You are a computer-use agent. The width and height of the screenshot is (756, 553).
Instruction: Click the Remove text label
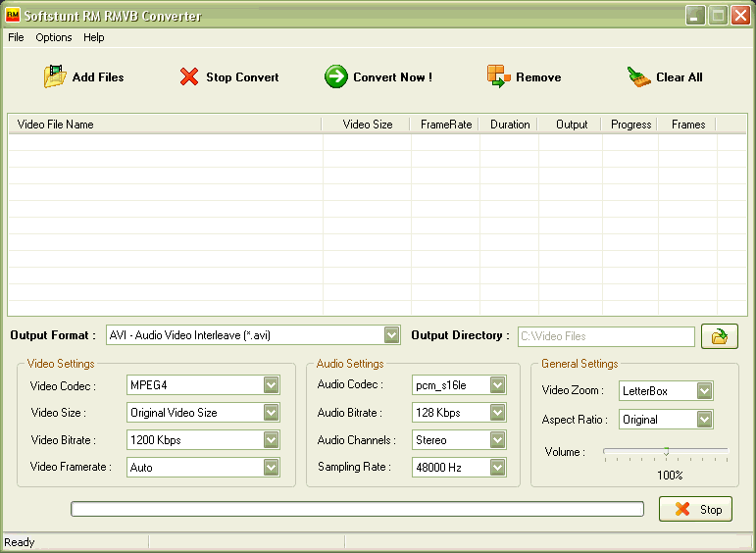tap(538, 77)
